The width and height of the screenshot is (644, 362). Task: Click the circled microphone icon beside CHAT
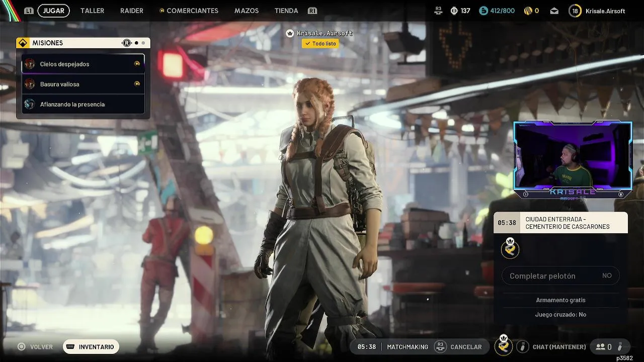[523, 347]
